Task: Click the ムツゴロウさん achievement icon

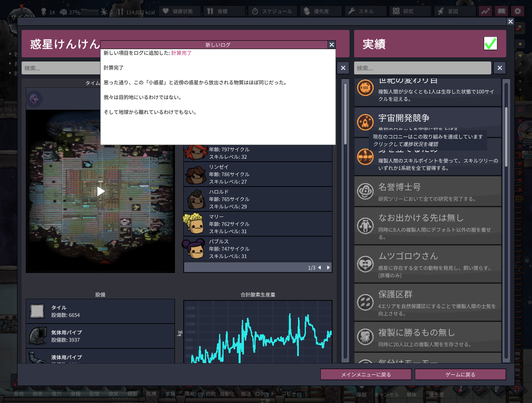Action: [366, 264]
